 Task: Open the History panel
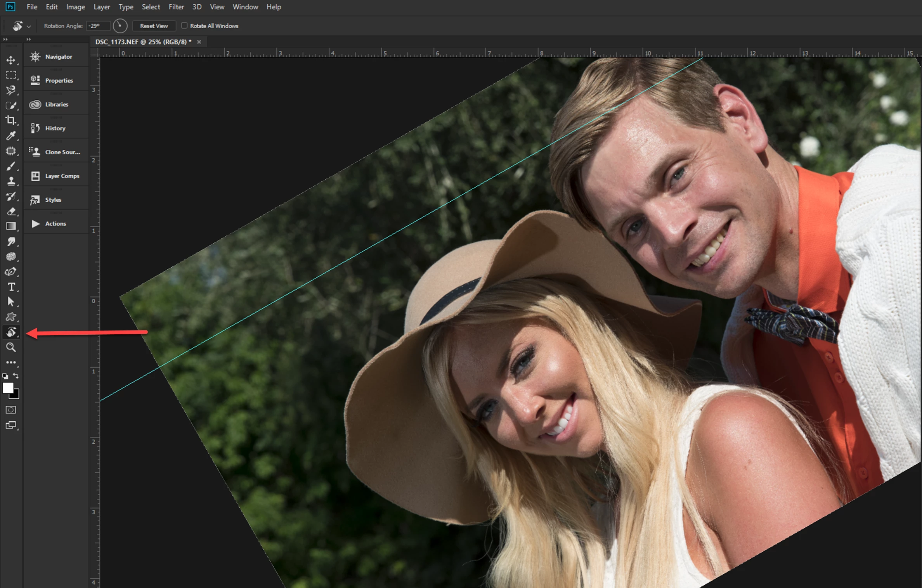coord(55,128)
